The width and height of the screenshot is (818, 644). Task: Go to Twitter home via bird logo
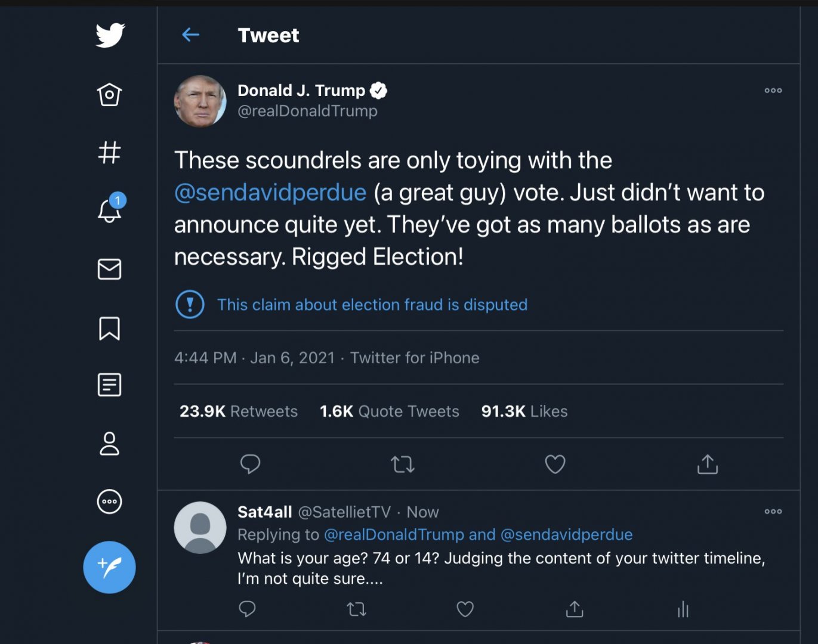click(x=110, y=35)
